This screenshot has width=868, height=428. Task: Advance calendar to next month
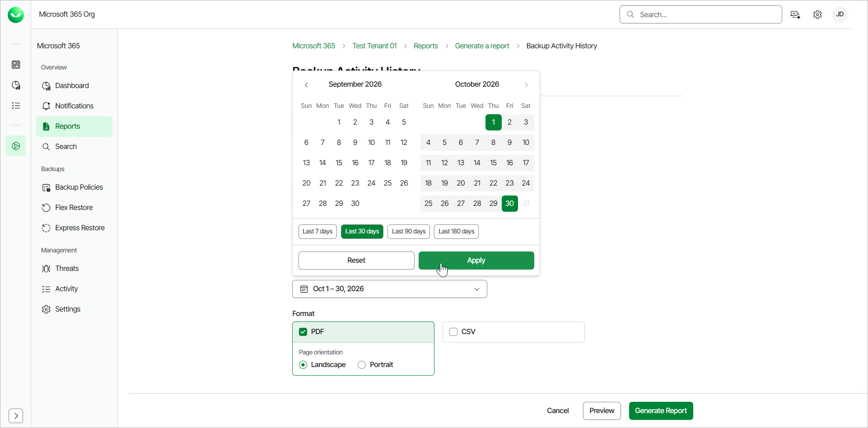point(526,85)
